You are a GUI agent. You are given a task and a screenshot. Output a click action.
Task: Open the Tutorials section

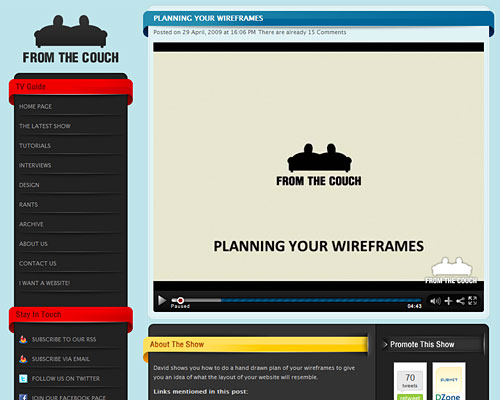35,146
